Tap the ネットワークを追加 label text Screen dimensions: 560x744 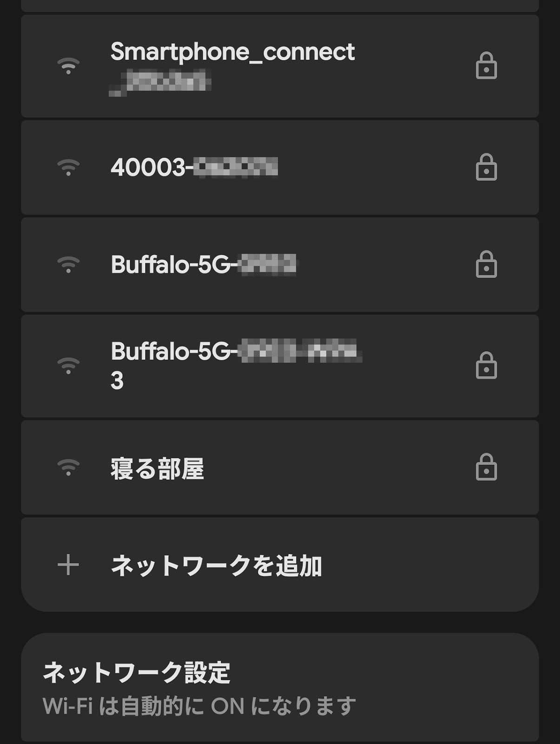click(216, 566)
